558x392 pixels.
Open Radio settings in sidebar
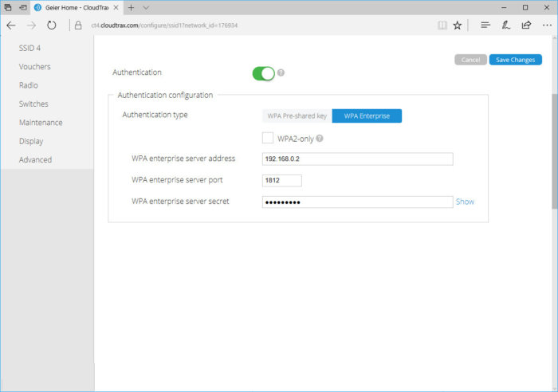click(x=29, y=85)
